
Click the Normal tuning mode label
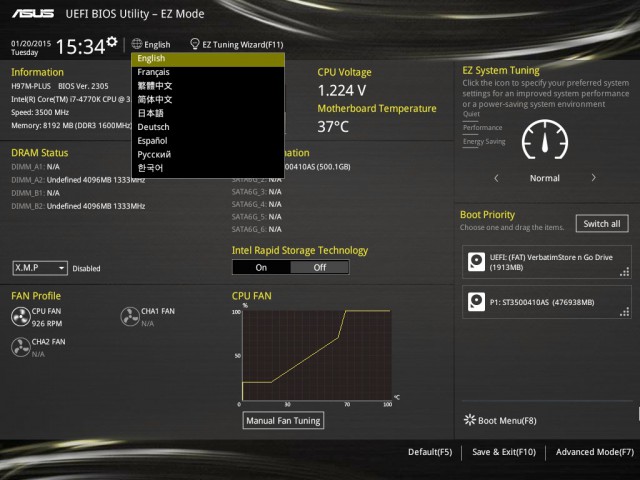pyautogui.click(x=544, y=178)
